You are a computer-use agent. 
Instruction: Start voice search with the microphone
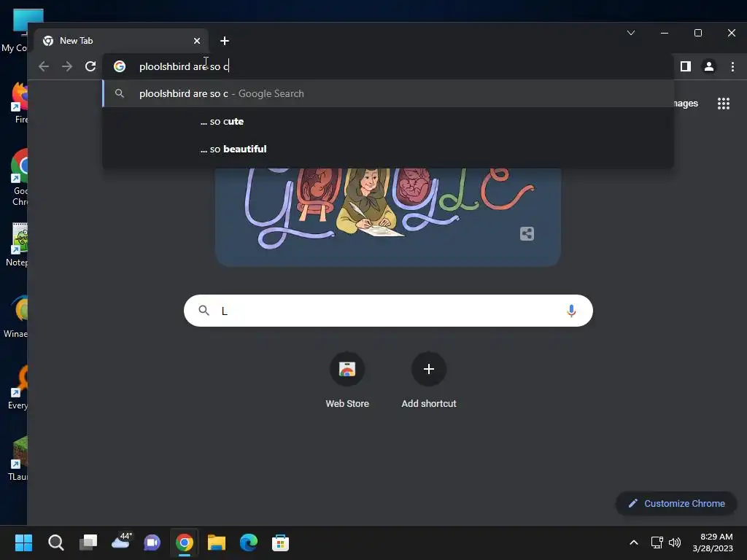click(x=571, y=311)
